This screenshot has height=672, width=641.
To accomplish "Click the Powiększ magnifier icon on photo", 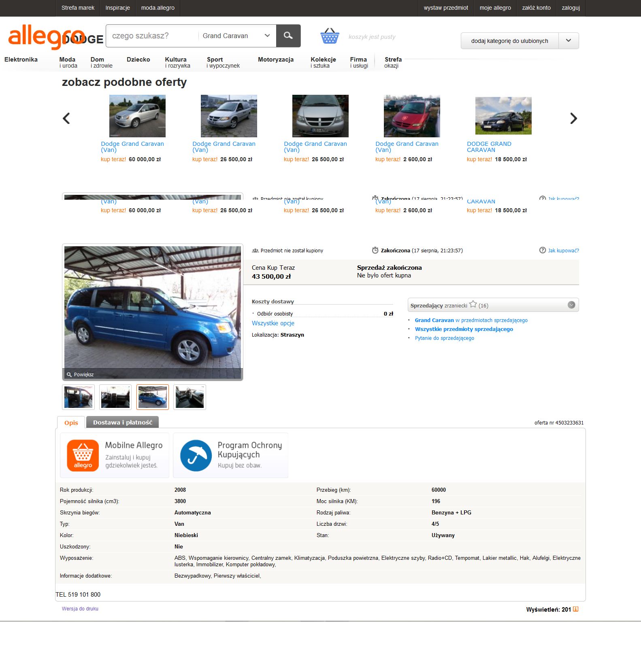I will [69, 375].
